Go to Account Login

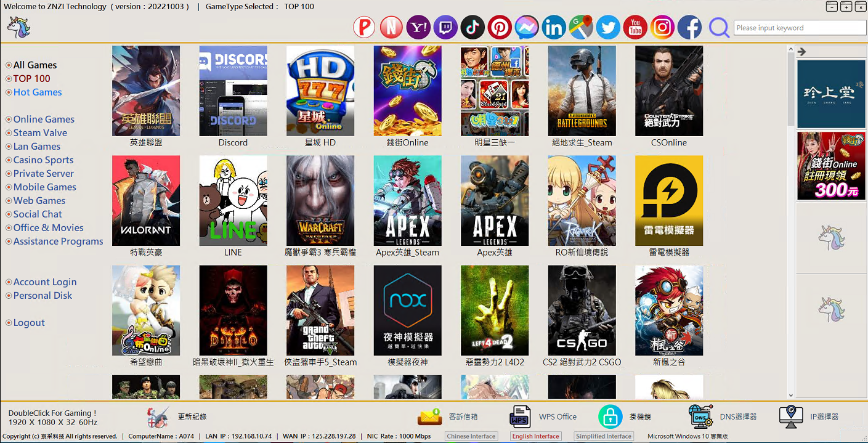(x=45, y=282)
